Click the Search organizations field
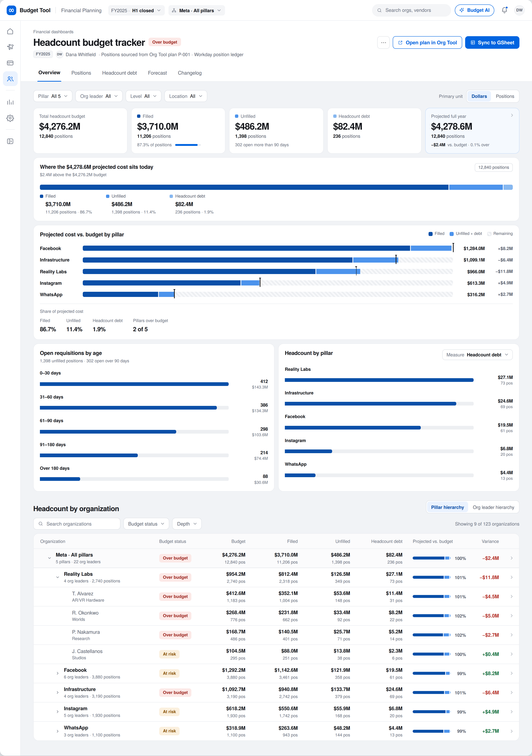Image resolution: width=532 pixels, height=756 pixels. point(77,524)
